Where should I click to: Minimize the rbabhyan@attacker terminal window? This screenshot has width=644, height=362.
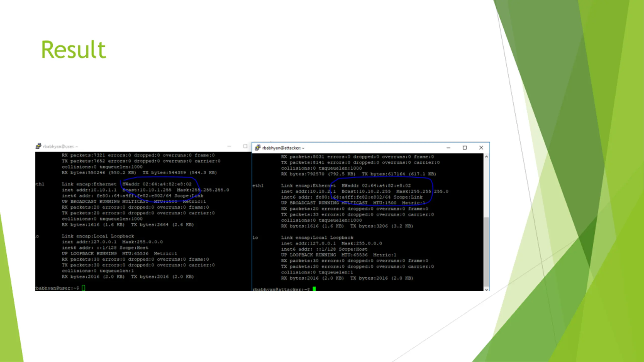(x=448, y=148)
